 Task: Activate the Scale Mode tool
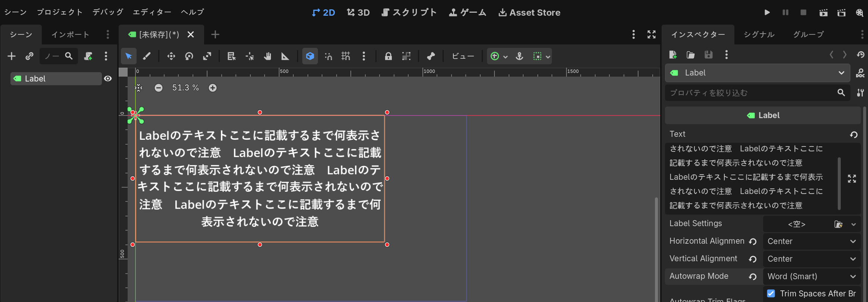click(207, 56)
